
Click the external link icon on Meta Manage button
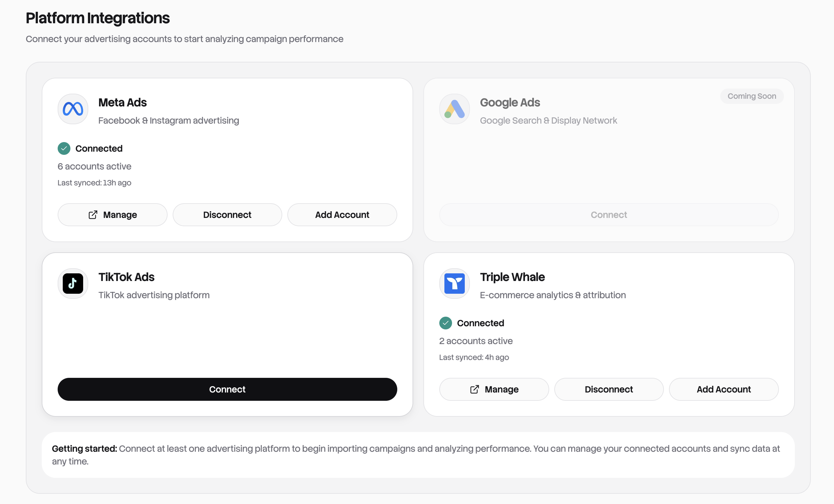click(93, 215)
